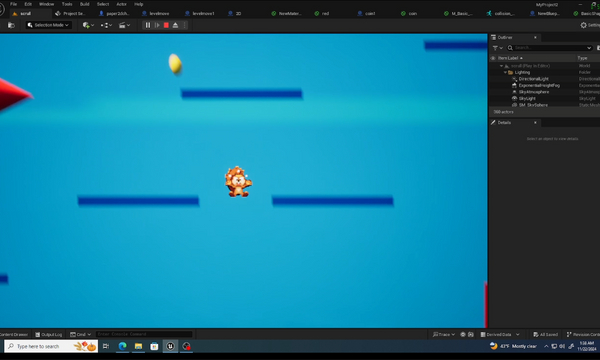Click the Enter Console Command field
Image resolution: width=600 pixels, height=360 pixels.
tap(144, 334)
